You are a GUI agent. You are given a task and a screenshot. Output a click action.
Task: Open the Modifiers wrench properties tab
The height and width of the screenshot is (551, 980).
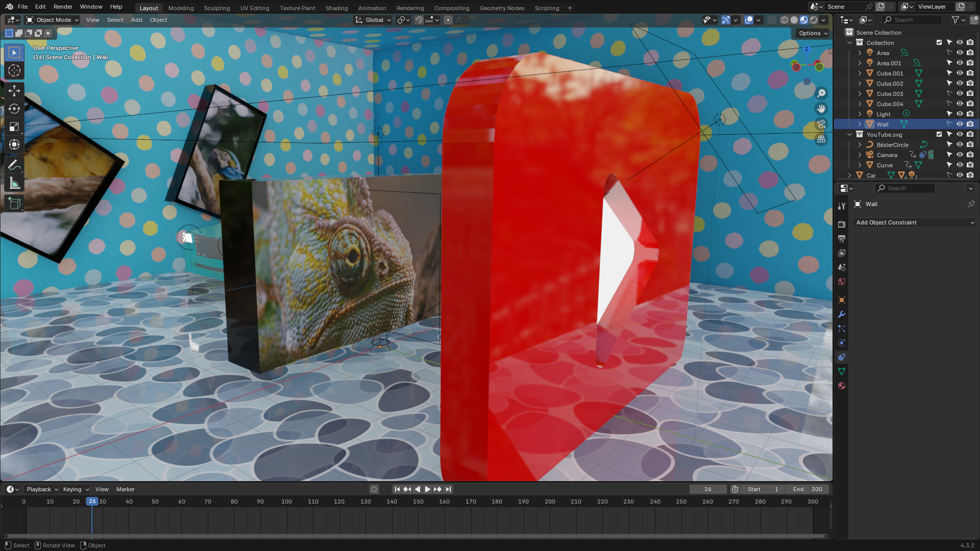[842, 314]
